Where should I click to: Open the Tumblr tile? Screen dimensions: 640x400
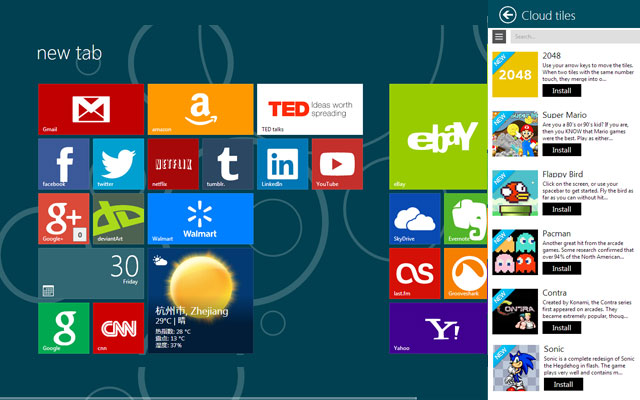click(x=228, y=164)
